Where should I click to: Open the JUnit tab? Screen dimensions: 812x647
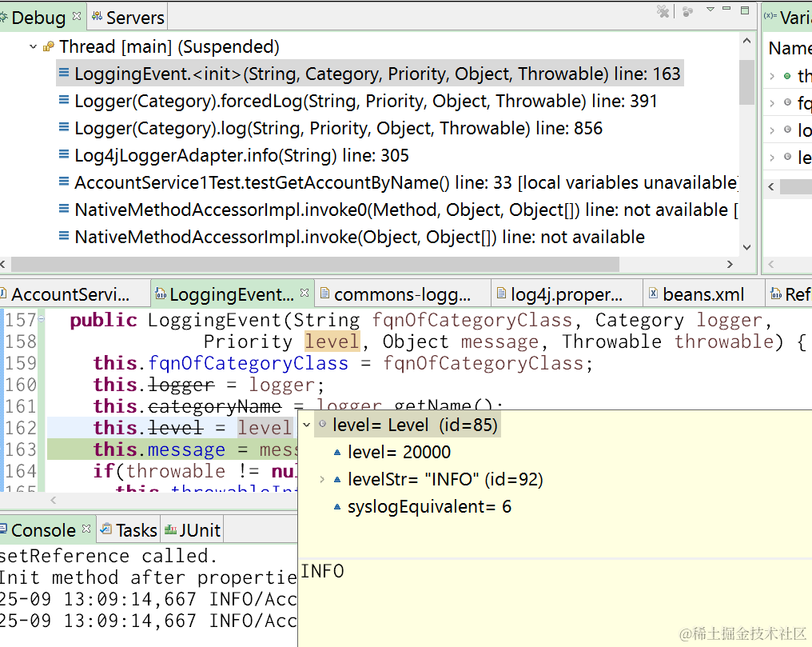[193, 530]
